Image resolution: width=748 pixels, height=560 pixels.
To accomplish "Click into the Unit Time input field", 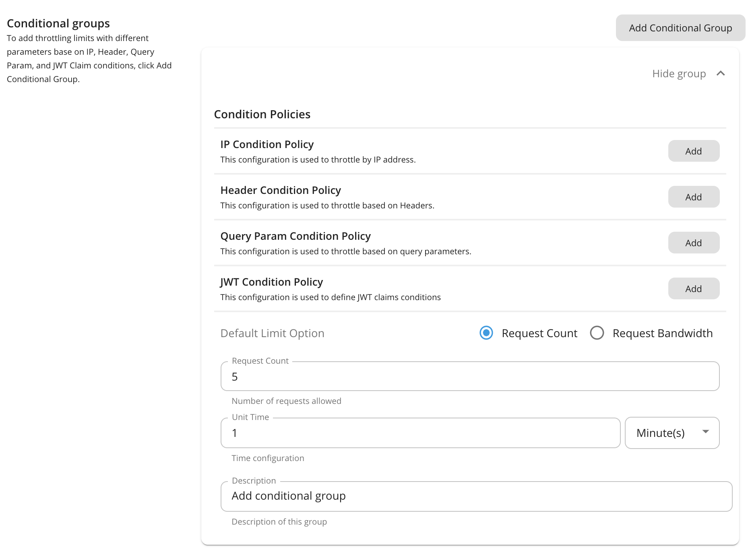I will coord(420,433).
